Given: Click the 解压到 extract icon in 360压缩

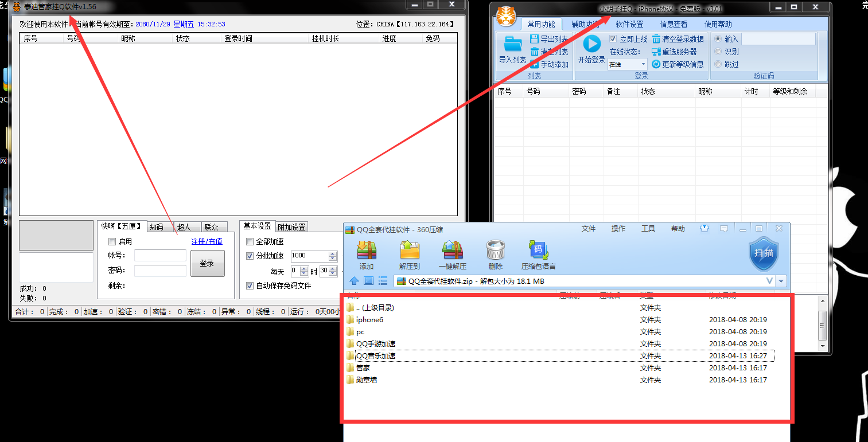Looking at the screenshot, I should (x=410, y=251).
